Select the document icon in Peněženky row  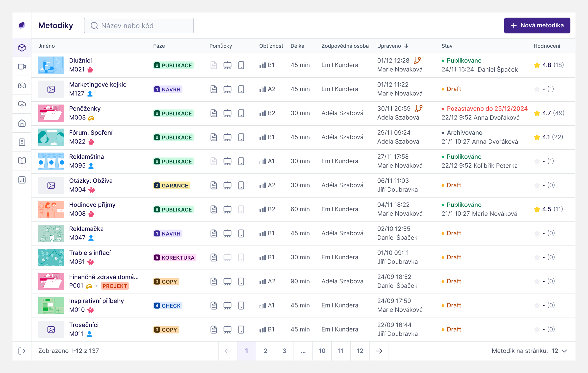click(x=214, y=113)
